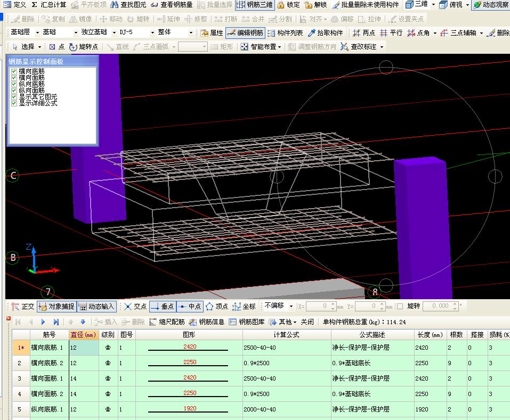Click 计算公式 column header
The image size is (510, 420).
[x=287, y=335]
